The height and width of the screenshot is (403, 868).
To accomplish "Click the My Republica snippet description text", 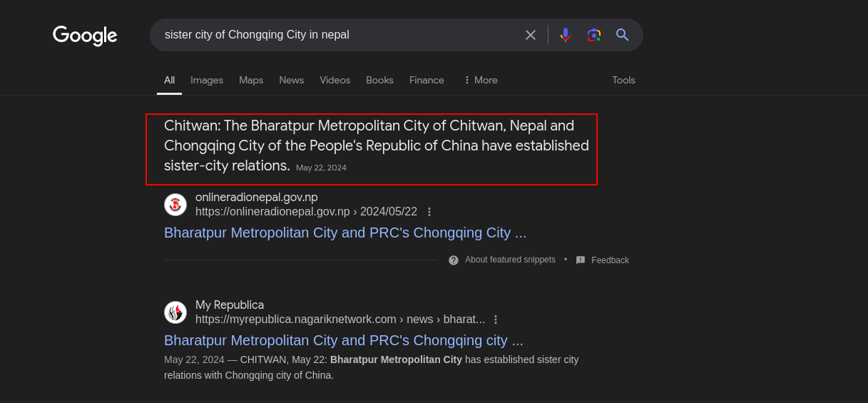I will (372, 367).
